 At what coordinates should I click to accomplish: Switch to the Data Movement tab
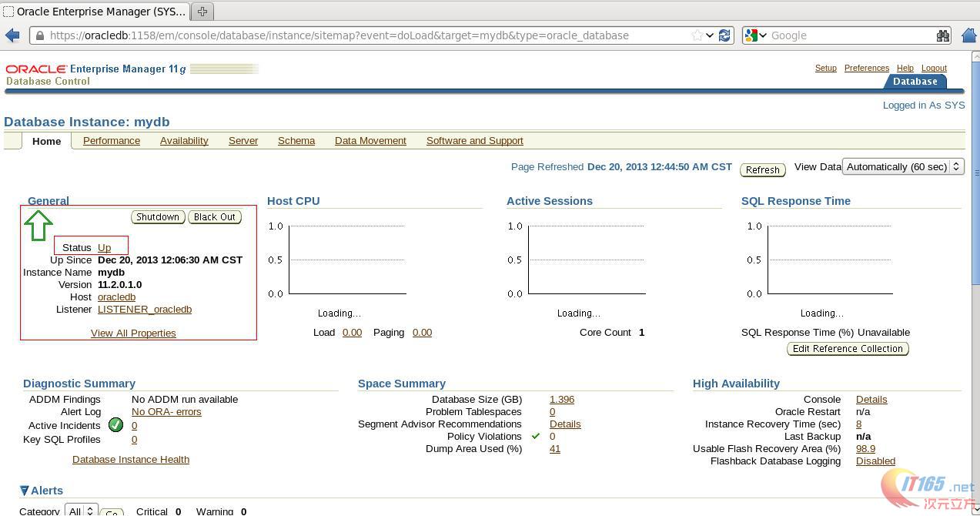370,141
